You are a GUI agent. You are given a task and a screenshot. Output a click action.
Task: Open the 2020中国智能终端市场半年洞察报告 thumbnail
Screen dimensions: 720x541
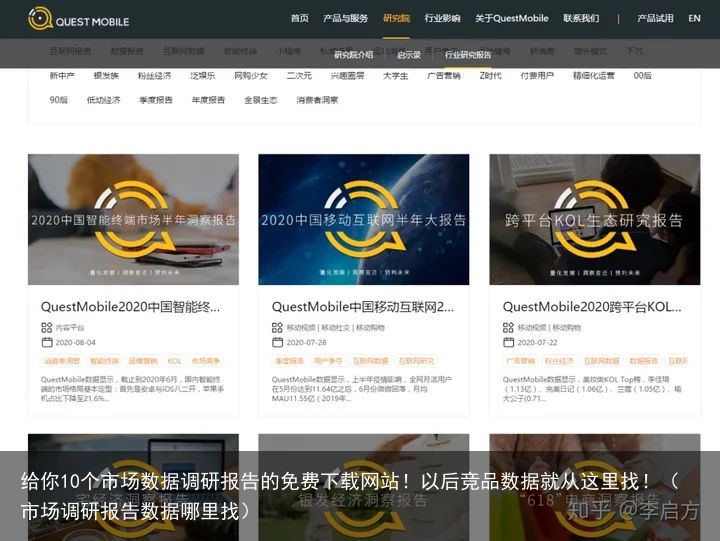133,220
